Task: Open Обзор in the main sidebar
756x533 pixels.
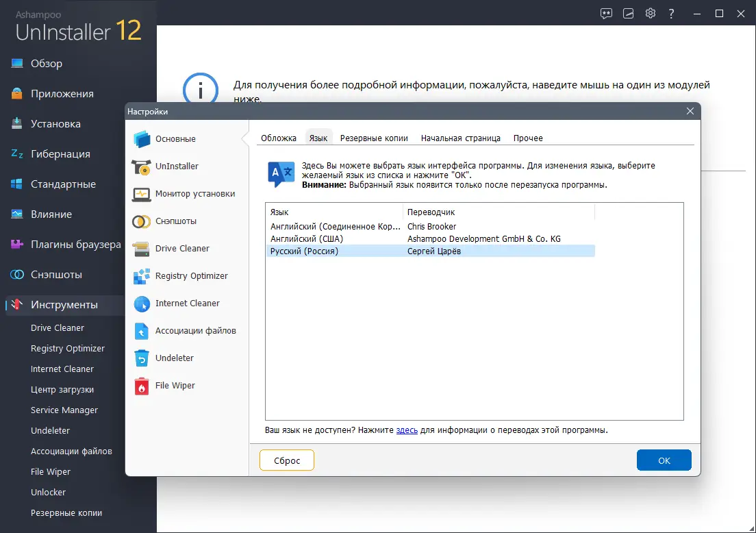Action: pos(47,64)
